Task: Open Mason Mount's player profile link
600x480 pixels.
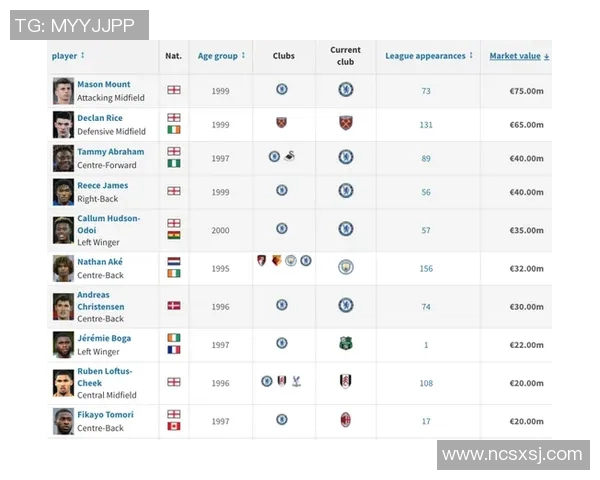Action: (x=103, y=85)
